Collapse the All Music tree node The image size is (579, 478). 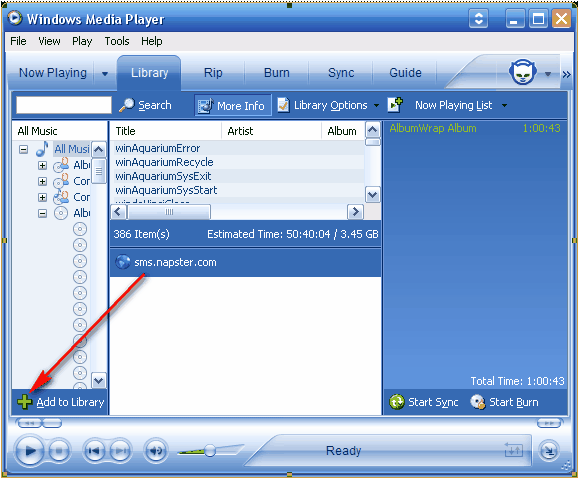(x=24, y=150)
